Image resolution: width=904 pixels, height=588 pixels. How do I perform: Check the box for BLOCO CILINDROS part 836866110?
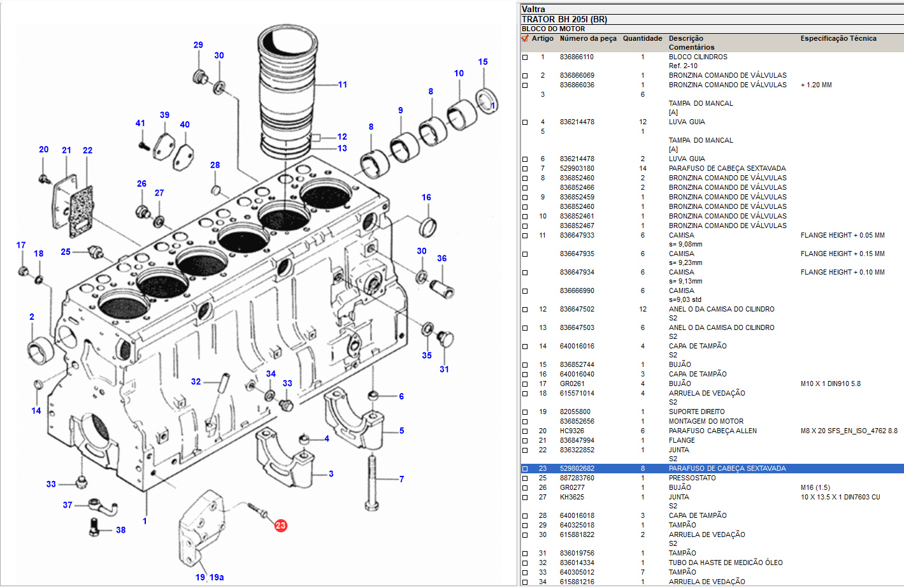click(525, 57)
